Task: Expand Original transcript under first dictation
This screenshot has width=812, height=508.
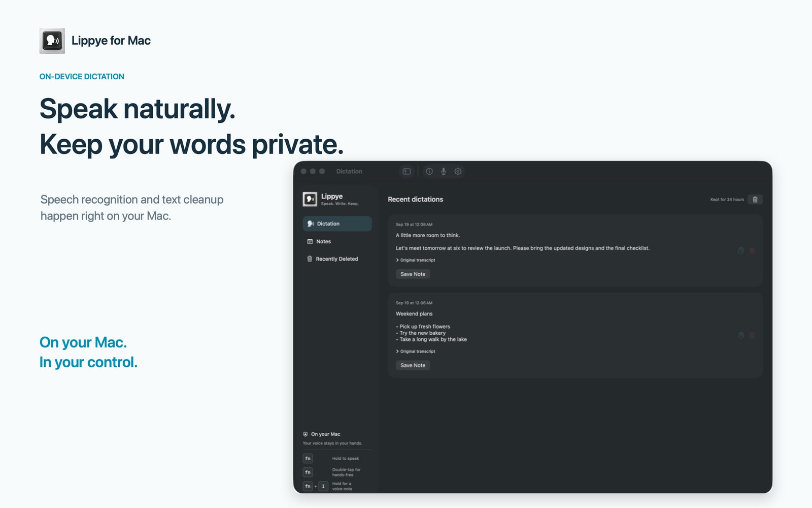Action: point(416,260)
